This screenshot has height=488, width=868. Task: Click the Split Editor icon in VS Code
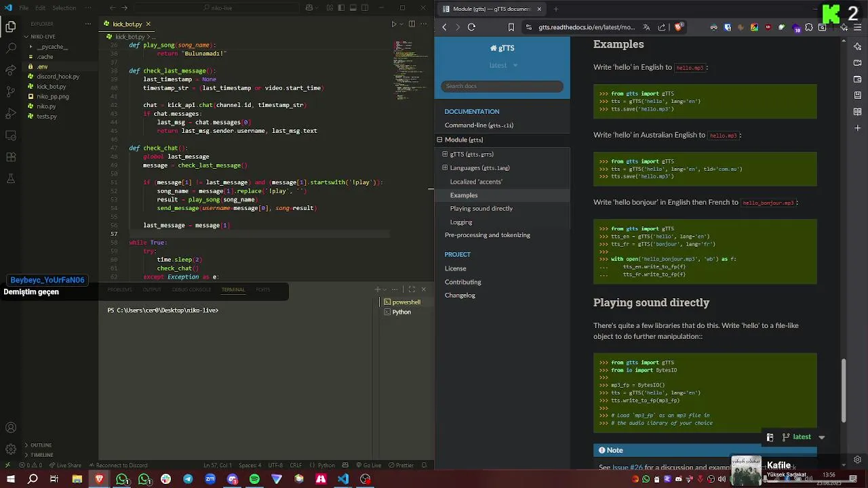pyautogui.click(x=412, y=24)
